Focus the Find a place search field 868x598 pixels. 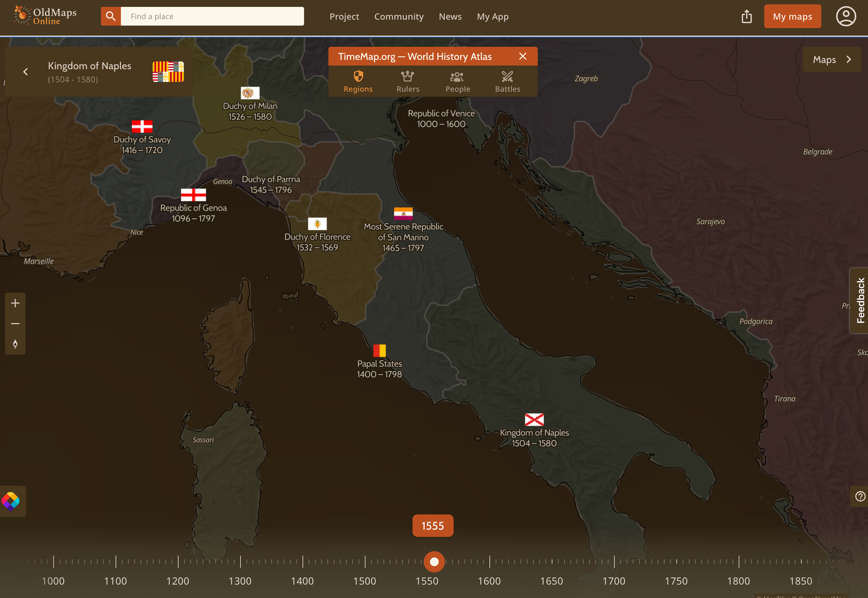pos(212,16)
